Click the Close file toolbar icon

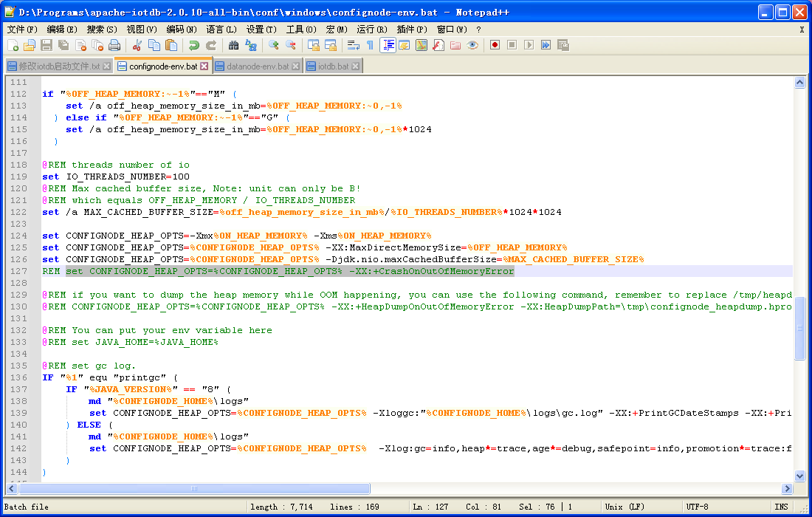click(x=80, y=46)
